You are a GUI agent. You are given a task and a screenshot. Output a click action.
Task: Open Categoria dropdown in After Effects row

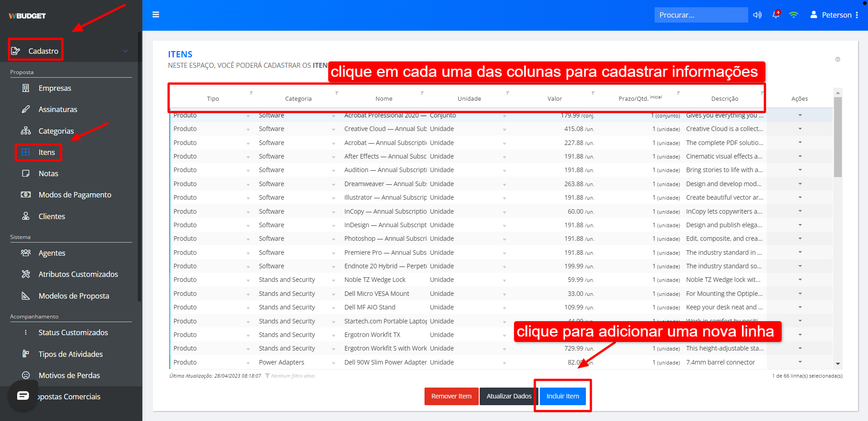[334, 157]
